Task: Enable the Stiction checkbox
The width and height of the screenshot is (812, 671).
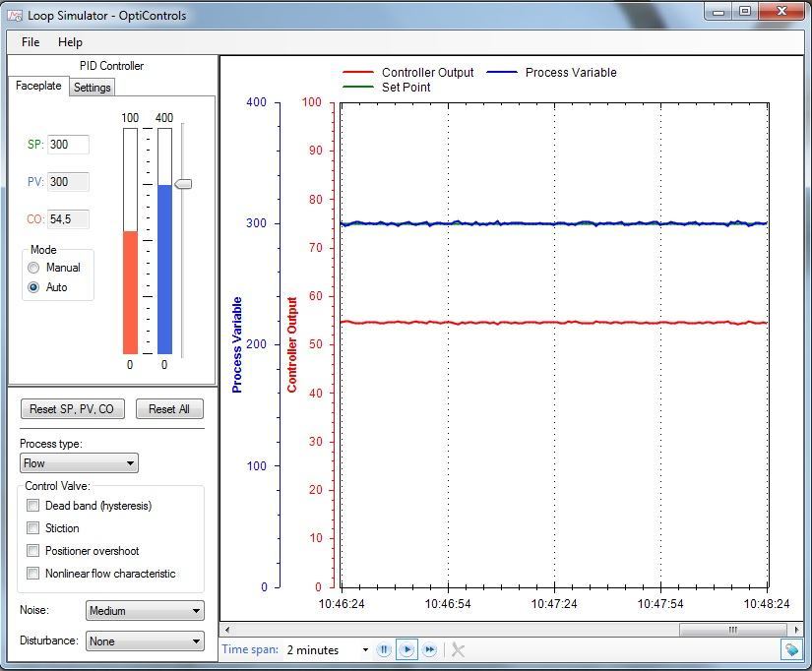Action: 32,528
